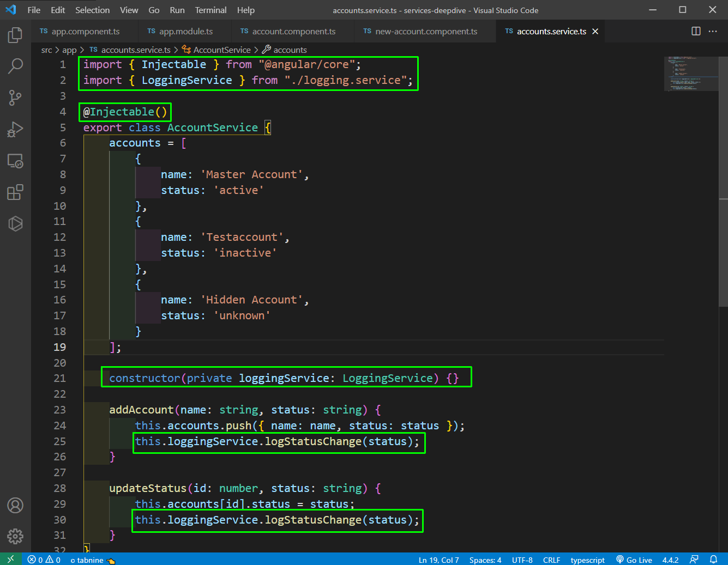Open the notifications bell in status bar
Viewport: 728px width, 565px height.
coord(713,560)
